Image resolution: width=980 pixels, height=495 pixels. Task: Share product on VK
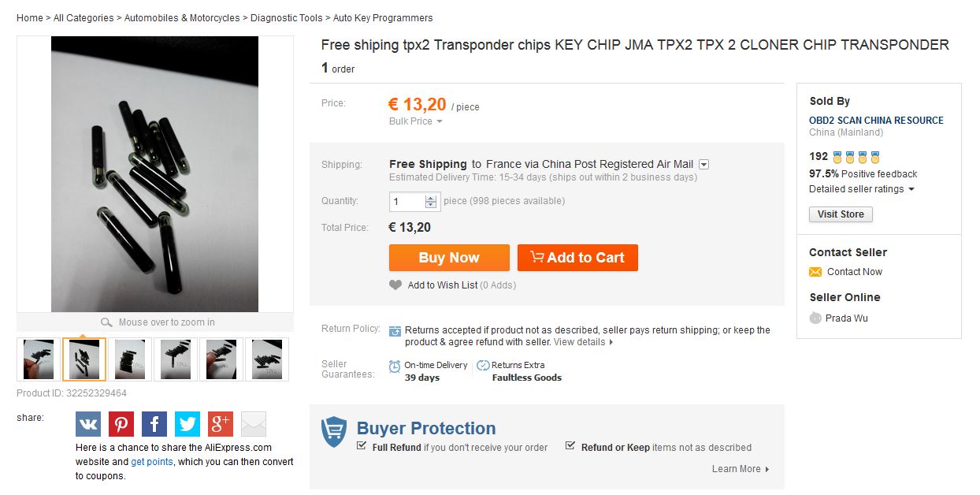(x=88, y=424)
